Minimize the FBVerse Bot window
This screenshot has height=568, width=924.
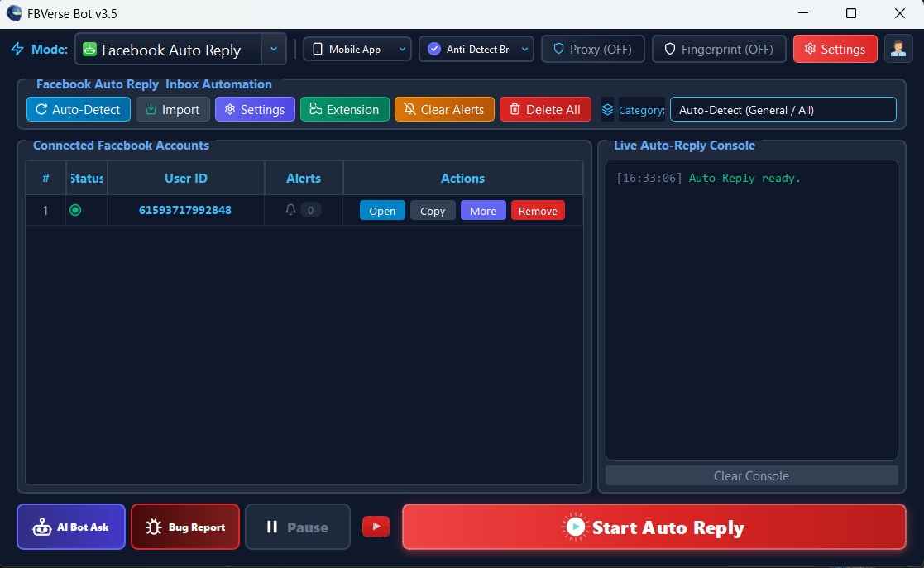tap(802, 13)
